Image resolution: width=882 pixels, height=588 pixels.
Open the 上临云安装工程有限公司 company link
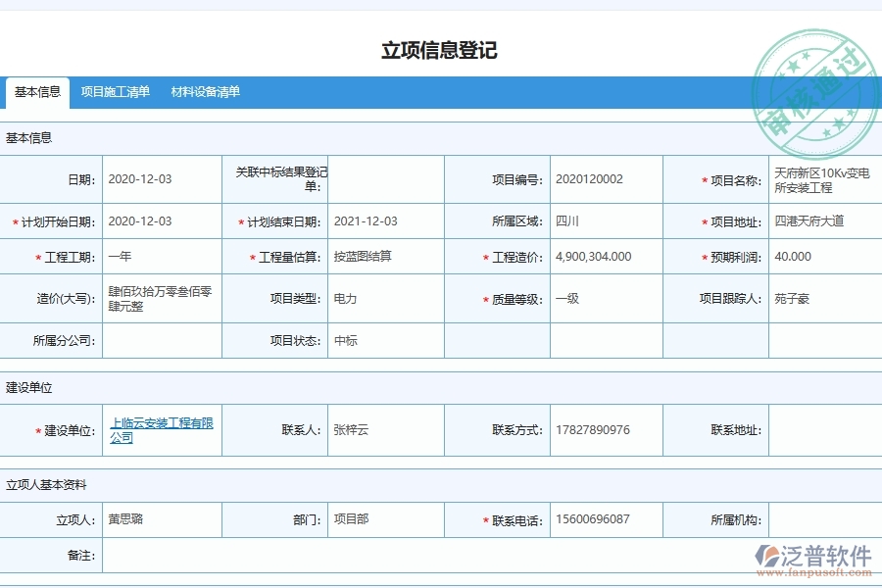[163, 430]
